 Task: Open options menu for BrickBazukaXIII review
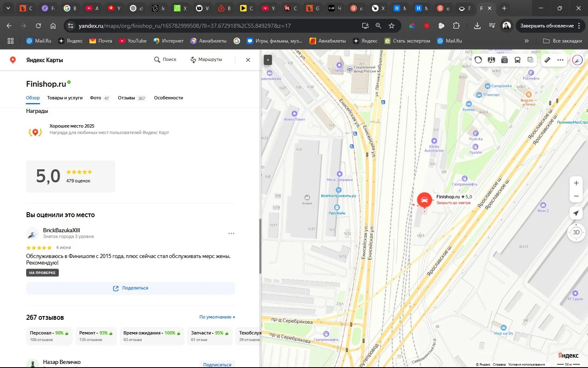click(231, 233)
